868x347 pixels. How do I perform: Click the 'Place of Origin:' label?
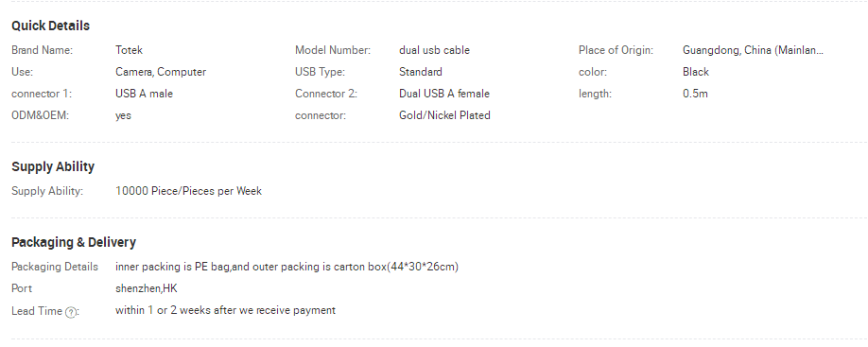[x=616, y=50]
